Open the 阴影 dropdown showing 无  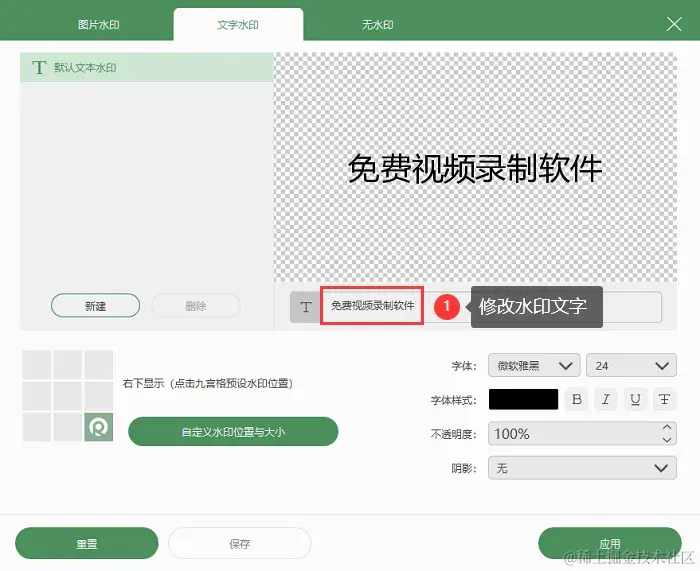(582, 468)
